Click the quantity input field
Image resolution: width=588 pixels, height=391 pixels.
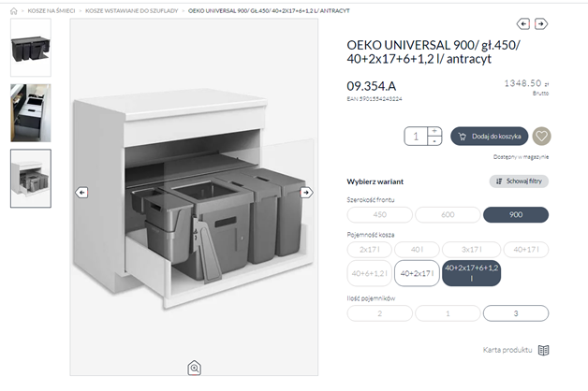(x=416, y=136)
